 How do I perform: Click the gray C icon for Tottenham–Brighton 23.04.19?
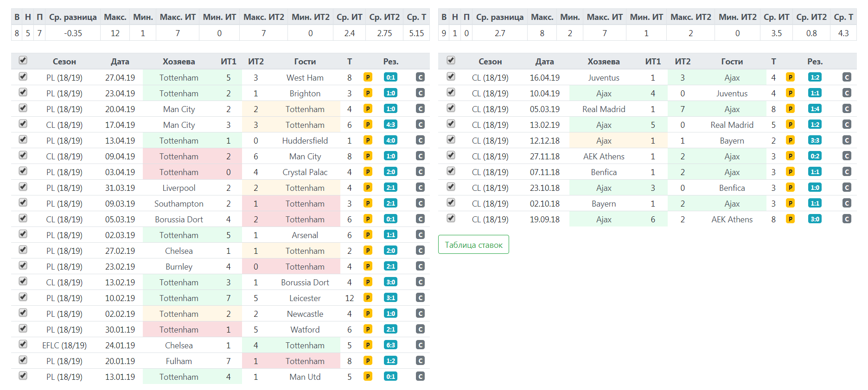[x=421, y=93]
